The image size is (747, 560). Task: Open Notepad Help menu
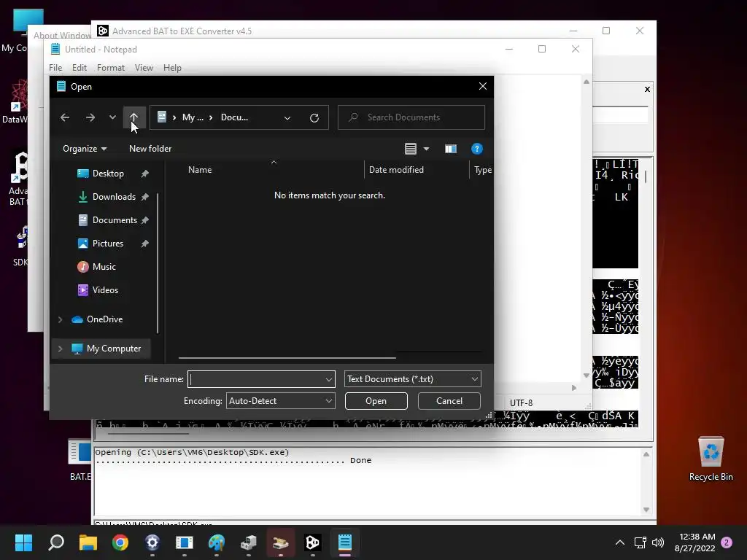(x=172, y=68)
